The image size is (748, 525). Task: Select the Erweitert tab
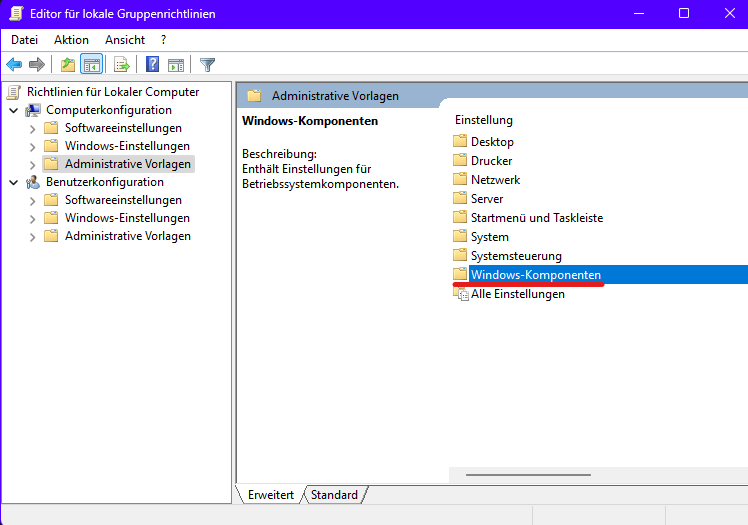pos(270,495)
